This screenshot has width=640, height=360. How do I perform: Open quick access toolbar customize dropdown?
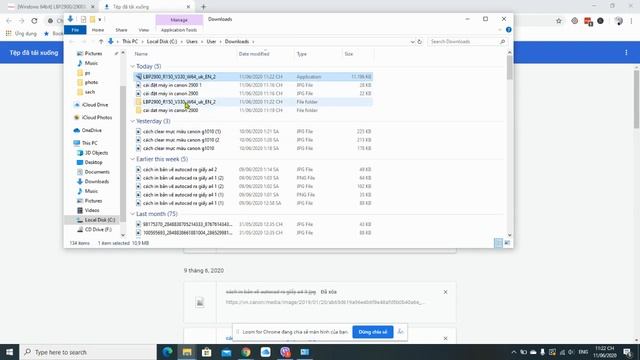tap(100, 20)
